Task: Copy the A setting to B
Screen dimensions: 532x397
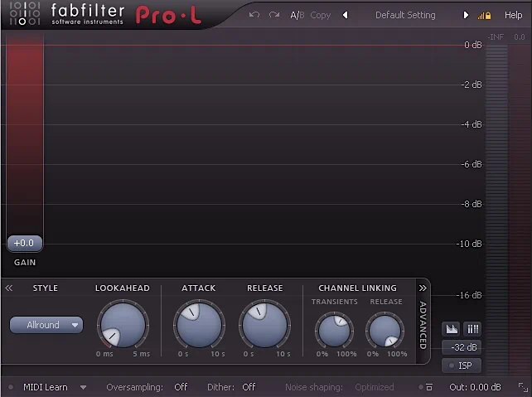Action: click(321, 16)
